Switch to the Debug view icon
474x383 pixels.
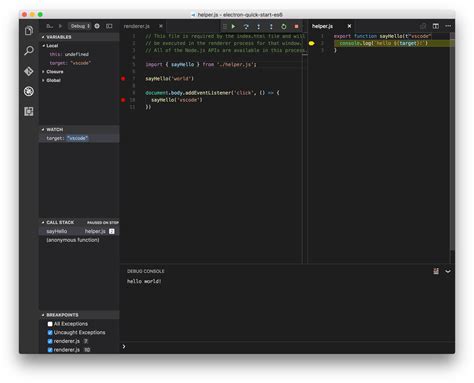pos(29,91)
